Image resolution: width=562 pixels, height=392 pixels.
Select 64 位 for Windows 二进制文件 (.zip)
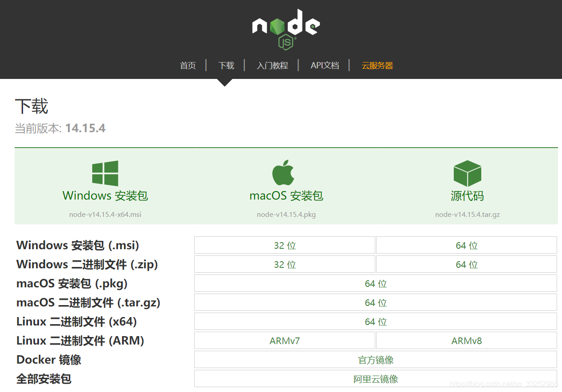[x=467, y=264]
